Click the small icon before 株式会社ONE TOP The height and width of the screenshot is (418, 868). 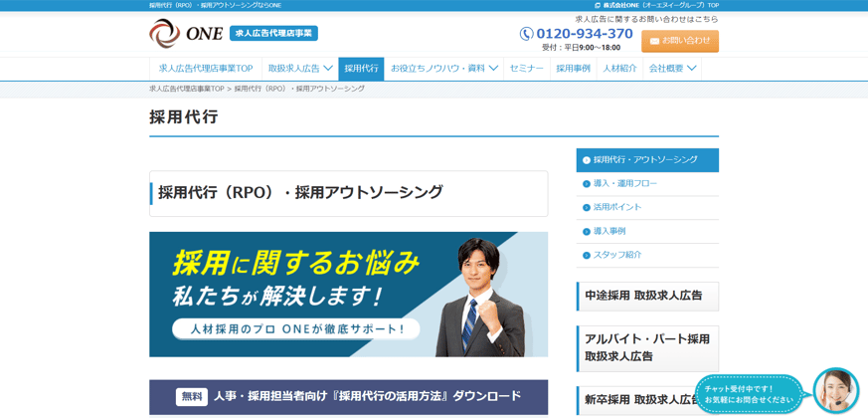pyautogui.click(x=597, y=5)
